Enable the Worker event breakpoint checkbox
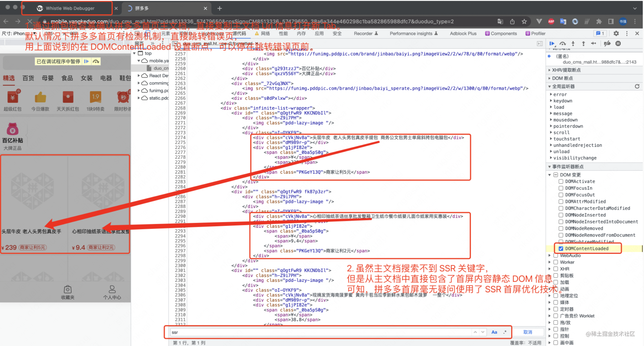This screenshot has height=346, width=644. [x=556, y=262]
